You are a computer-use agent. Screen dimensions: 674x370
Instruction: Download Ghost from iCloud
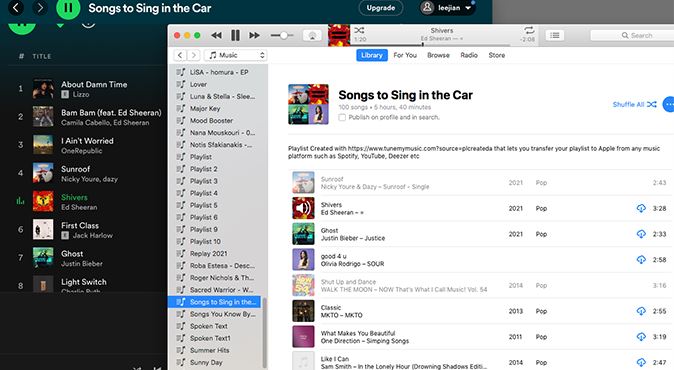click(x=641, y=234)
